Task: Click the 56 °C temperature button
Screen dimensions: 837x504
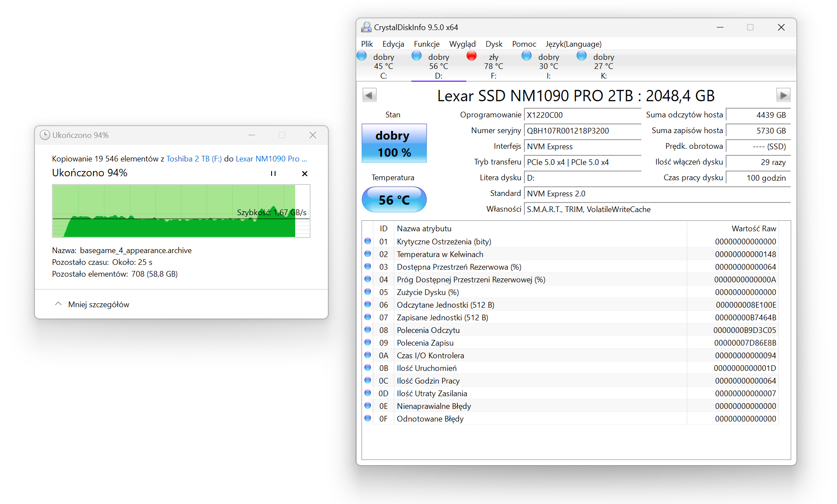Action: point(394,200)
